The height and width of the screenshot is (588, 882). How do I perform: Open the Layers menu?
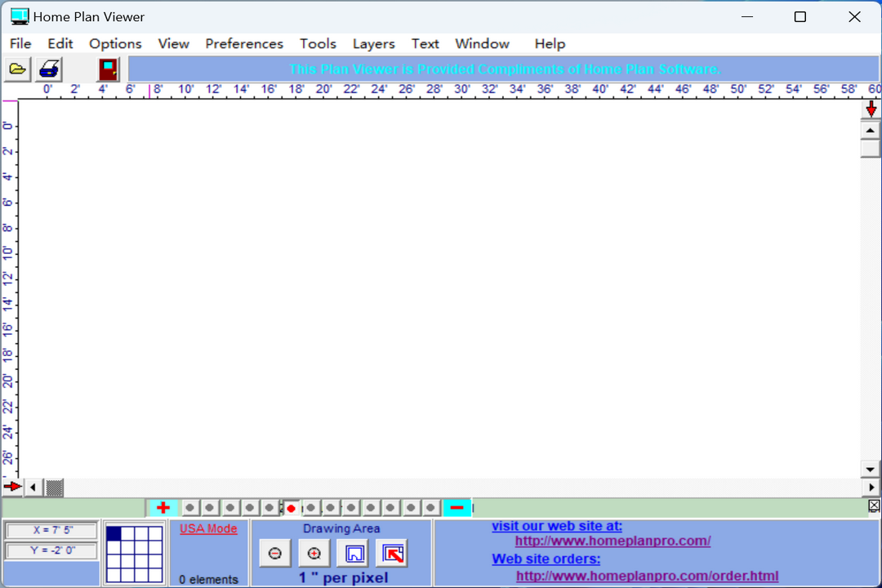click(373, 44)
